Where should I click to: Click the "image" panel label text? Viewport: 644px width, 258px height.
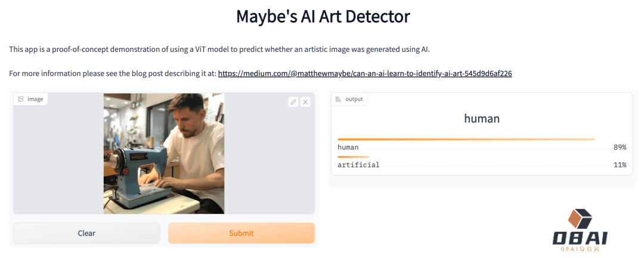[x=35, y=99]
